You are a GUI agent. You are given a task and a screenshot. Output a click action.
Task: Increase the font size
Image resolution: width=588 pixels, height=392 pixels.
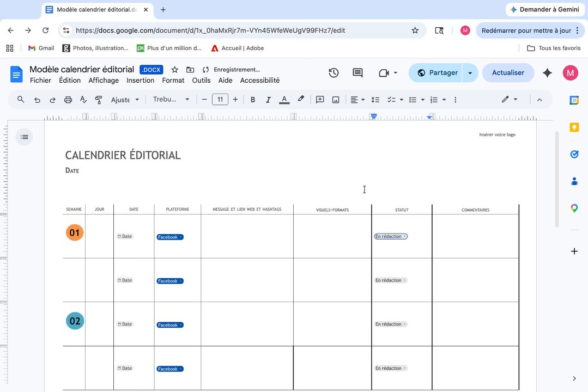tap(235, 99)
